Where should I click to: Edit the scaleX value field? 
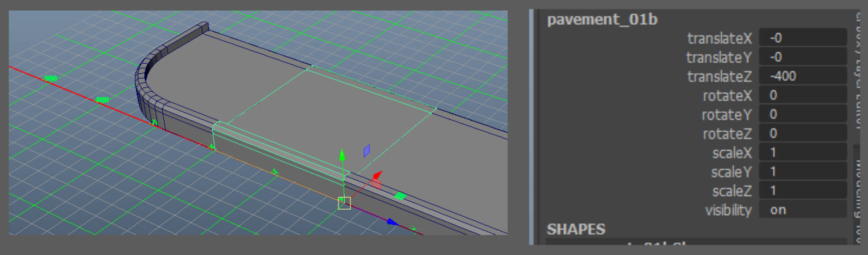802,152
